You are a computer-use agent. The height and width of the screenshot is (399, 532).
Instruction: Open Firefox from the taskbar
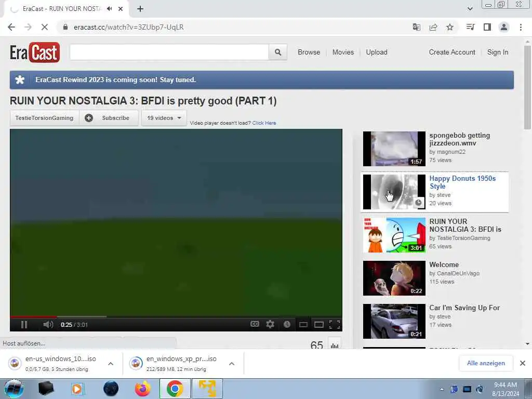(x=143, y=389)
